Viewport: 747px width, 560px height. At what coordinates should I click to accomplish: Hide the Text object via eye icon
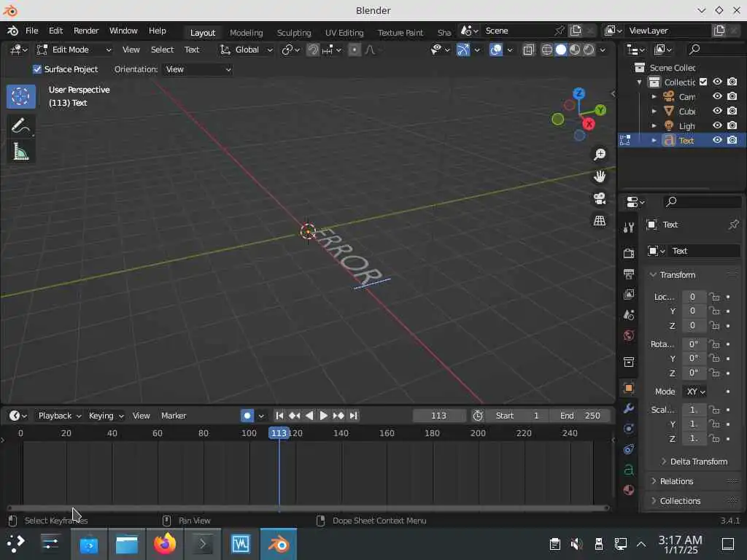pyautogui.click(x=717, y=140)
